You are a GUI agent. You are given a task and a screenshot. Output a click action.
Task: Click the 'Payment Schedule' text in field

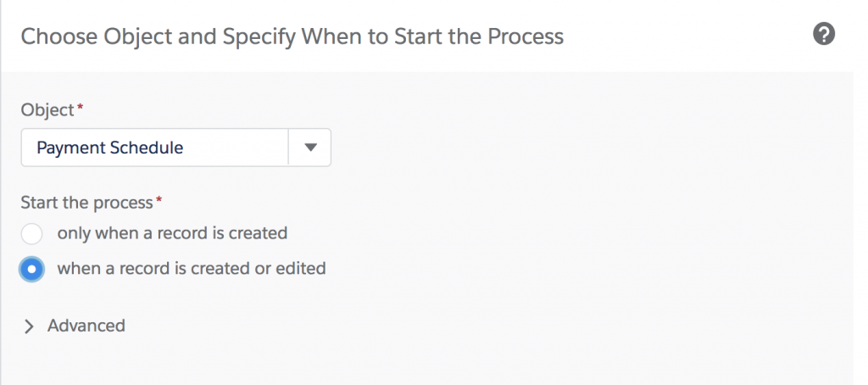(x=110, y=148)
